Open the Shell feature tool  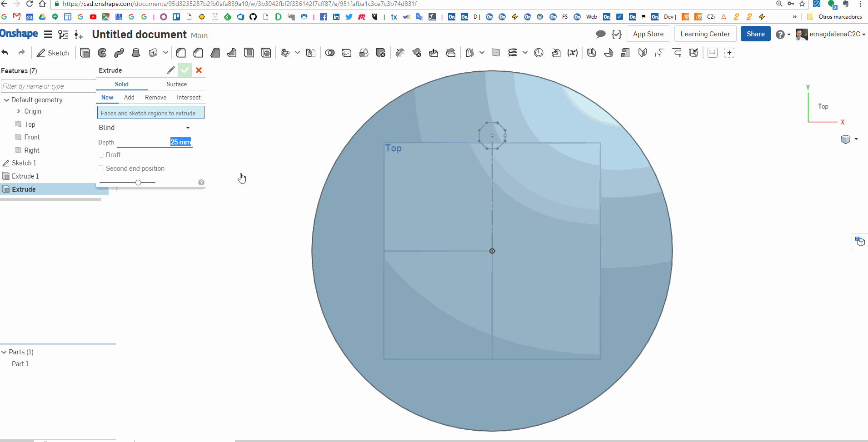(249, 52)
